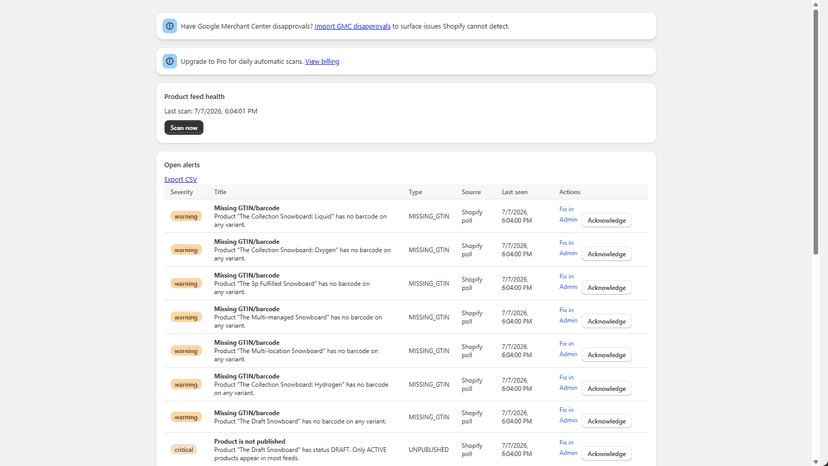Export alerts via Export CSV link

[181, 179]
